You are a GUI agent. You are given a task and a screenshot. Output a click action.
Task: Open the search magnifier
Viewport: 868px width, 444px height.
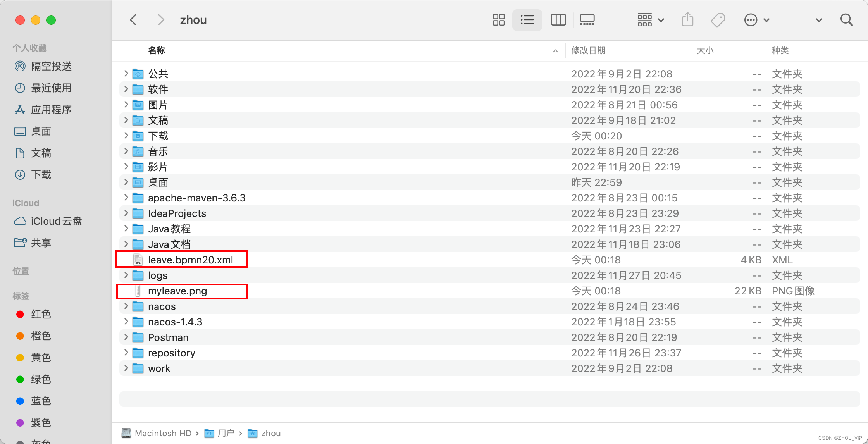click(846, 20)
